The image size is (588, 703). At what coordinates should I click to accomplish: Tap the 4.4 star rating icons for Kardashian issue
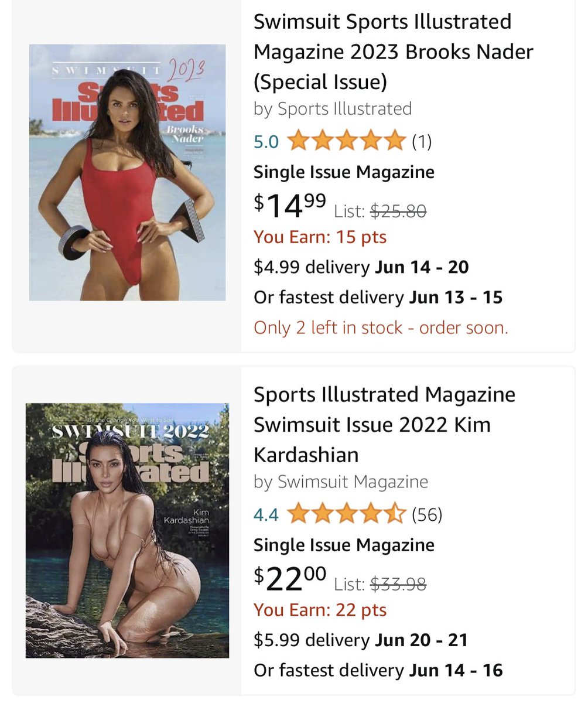(x=347, y=514)
